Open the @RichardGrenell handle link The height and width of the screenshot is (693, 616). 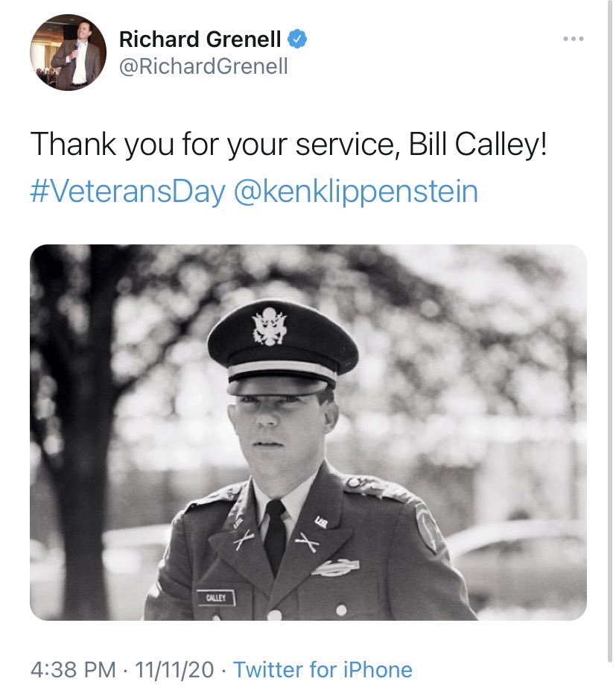[x=203, y=66]
